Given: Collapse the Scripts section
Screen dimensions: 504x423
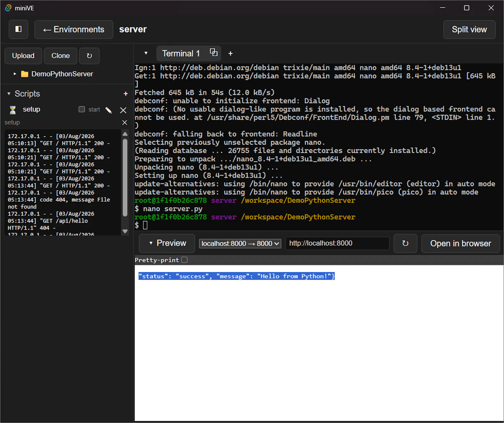Looking at the screenshot, I should 9,94.
